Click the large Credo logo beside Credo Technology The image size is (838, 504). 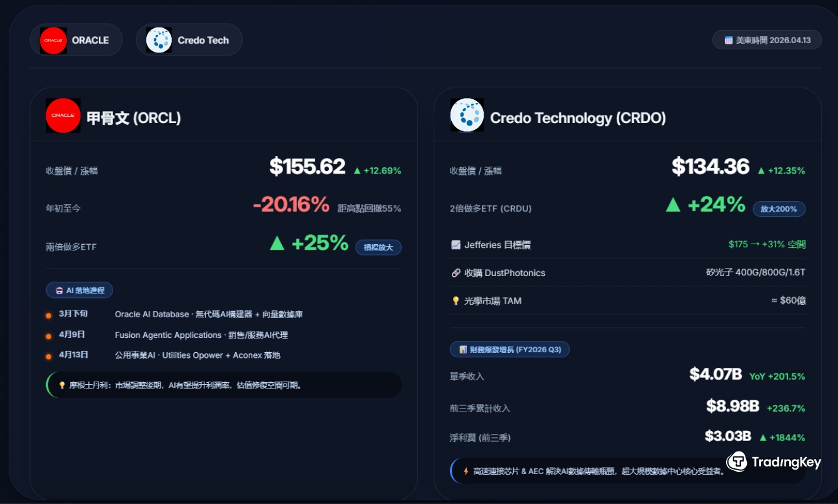[467, 115]
